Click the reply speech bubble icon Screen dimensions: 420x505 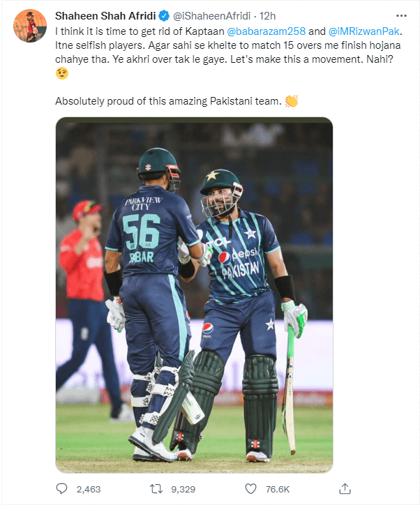pos(61,489)
